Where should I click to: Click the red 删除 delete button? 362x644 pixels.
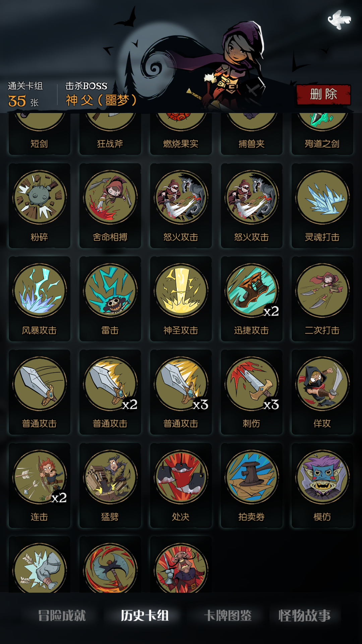click(323, 94)
